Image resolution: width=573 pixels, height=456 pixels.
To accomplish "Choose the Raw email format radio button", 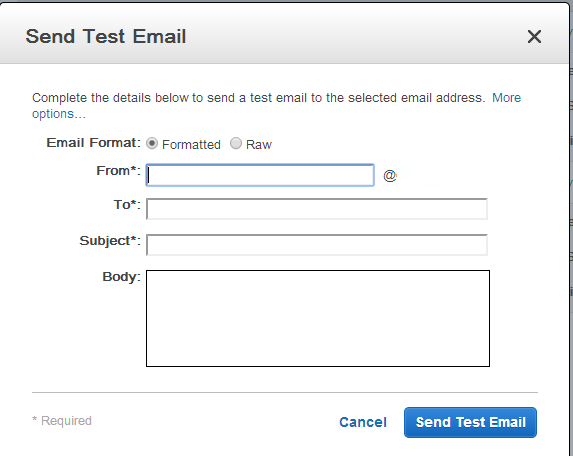I will pyautogui.click(x=236, y=143).
